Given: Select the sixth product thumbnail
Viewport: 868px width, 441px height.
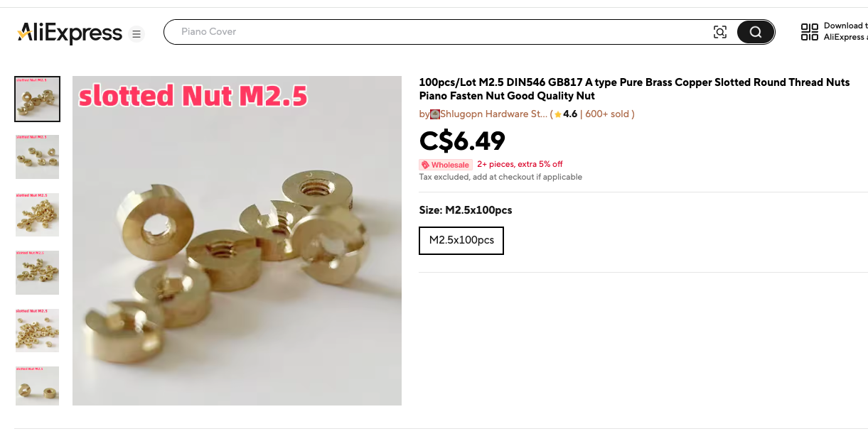Looking at the screenshot, I should tap(38, 386).
